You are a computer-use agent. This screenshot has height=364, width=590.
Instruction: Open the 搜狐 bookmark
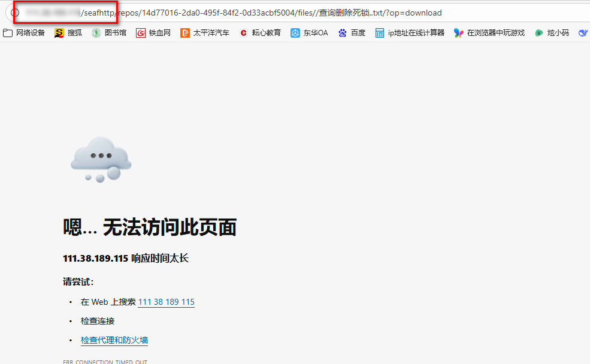(x=68, y=33)
